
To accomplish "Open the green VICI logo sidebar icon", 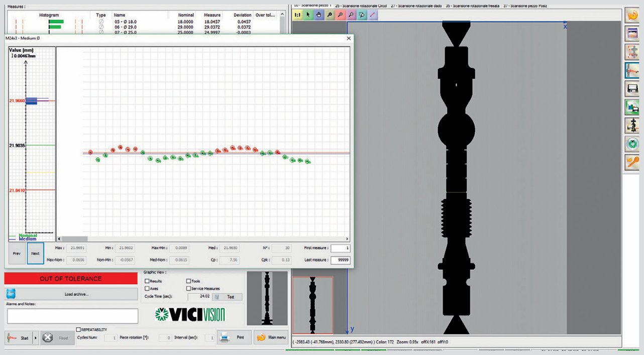I will pyautogui.click(x=631, y=144).
